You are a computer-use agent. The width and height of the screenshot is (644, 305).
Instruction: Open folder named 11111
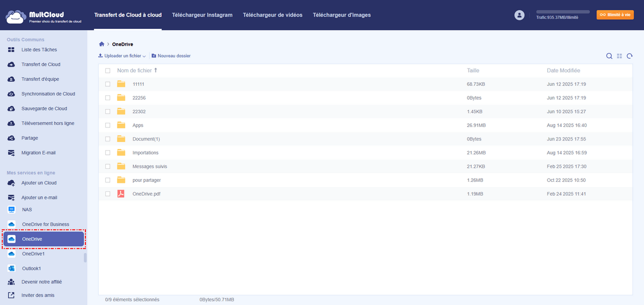(x=138, y=84)
